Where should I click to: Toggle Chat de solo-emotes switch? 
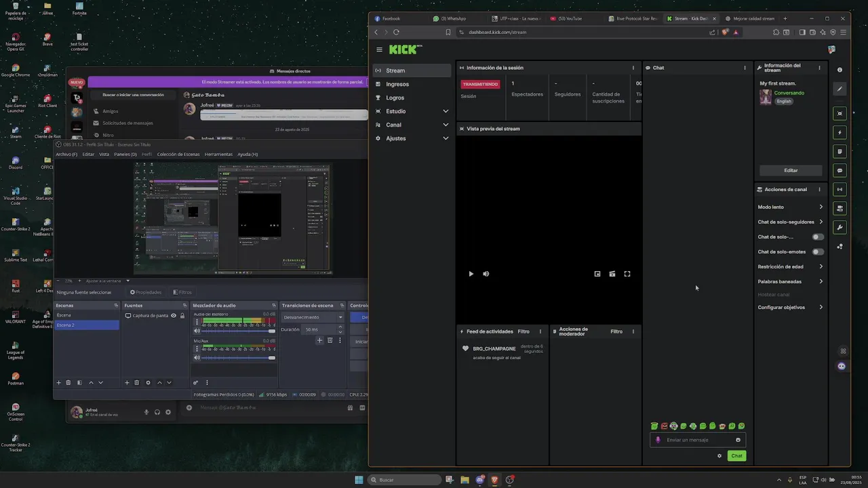point(818,252)
